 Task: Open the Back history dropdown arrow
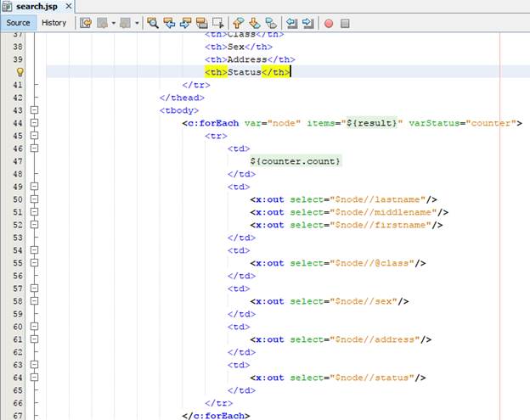point(114,23)
